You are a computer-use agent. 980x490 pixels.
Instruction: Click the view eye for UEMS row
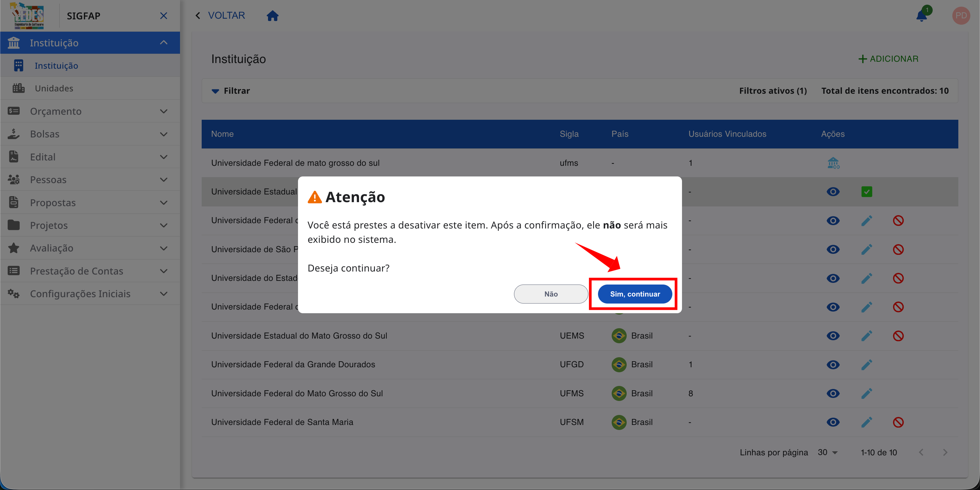point(833,336)
